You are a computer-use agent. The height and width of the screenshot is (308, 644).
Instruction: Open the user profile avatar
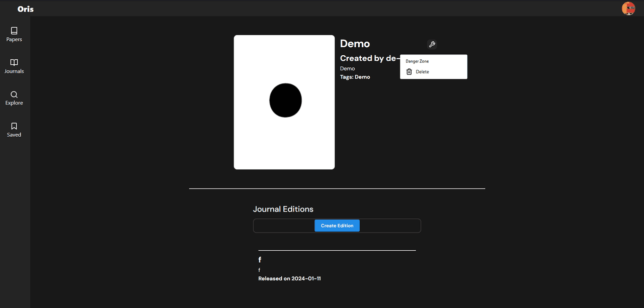[x=628, y=9]
